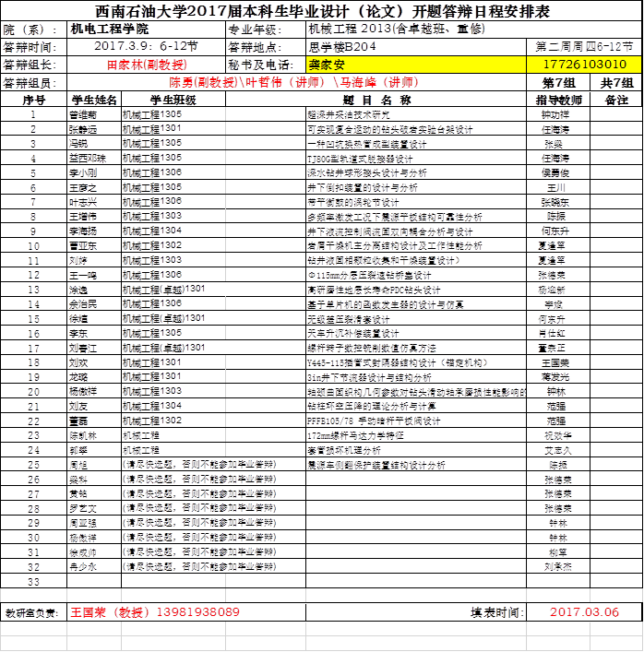
Task: Select the 学生姓名 column header
Action: [x=94, y=100]
